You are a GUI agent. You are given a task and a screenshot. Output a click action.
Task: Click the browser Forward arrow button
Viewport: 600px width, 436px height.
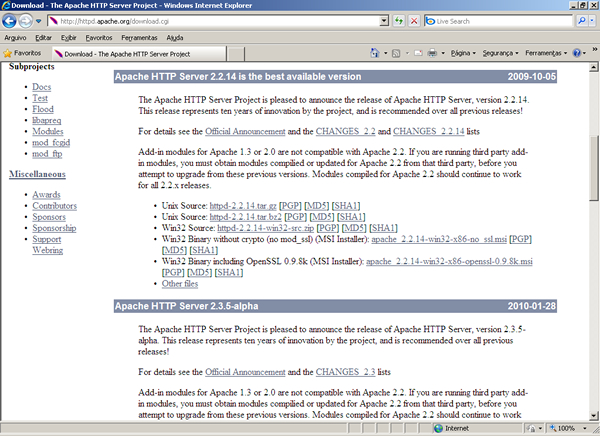pyautogui.click(x=26, y=21)
